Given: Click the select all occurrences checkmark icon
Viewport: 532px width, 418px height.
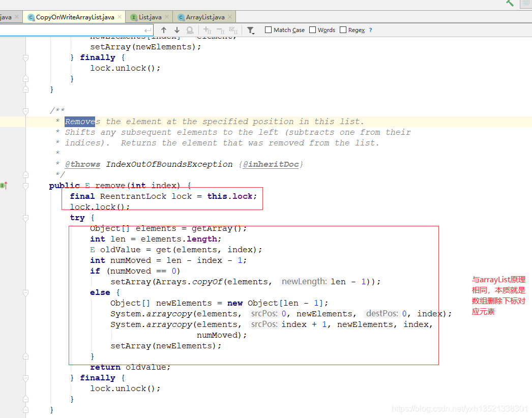Looking at the screenshot, I should (x=233, y=29).
